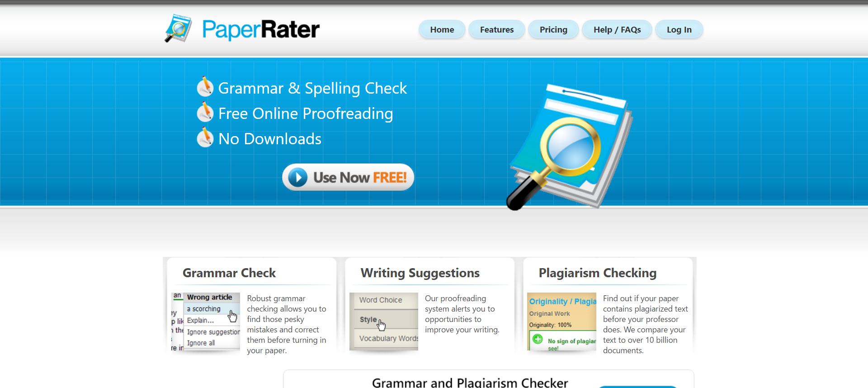Click the Grammar Check heading
The height and width of the screenshot is (388, 868).
coord(229,273)
